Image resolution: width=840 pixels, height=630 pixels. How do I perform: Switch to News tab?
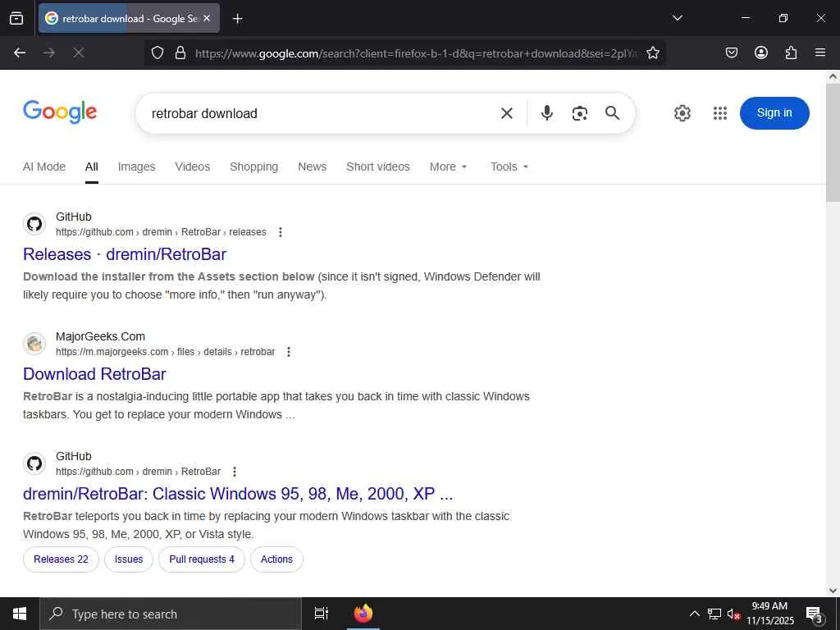[x=313, y=167]
